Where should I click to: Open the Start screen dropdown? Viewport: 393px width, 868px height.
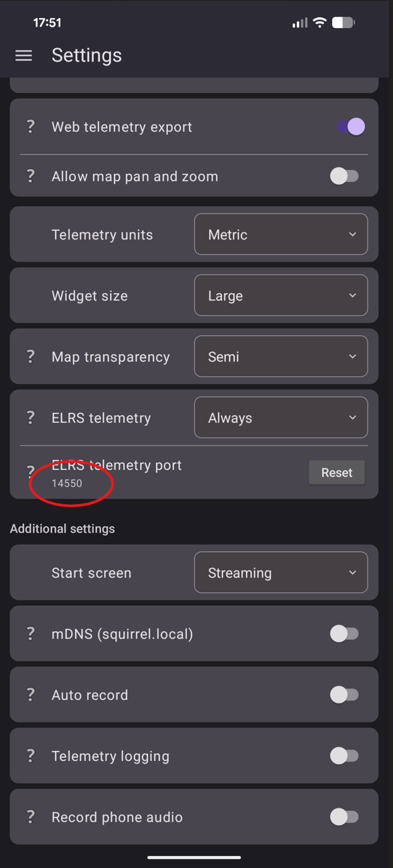pyautogui.click(x=281, y=572)
